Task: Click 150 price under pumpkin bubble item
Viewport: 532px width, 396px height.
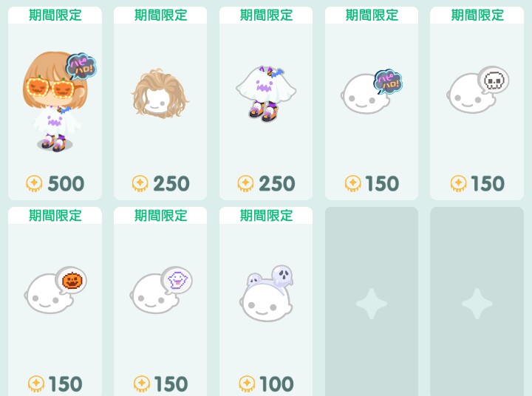Action: [x=66, y=383]
